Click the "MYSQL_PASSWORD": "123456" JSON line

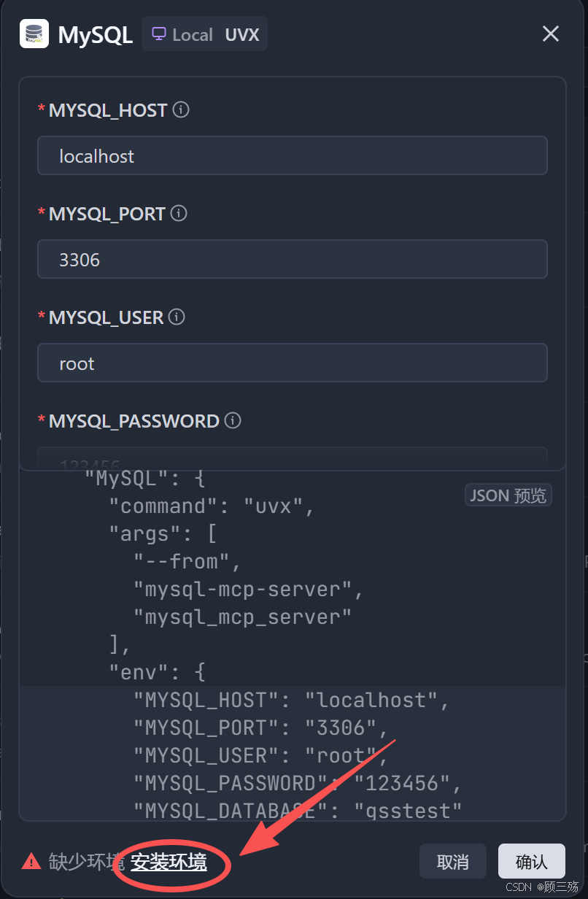pyautogui.click(x=298, y=784)
